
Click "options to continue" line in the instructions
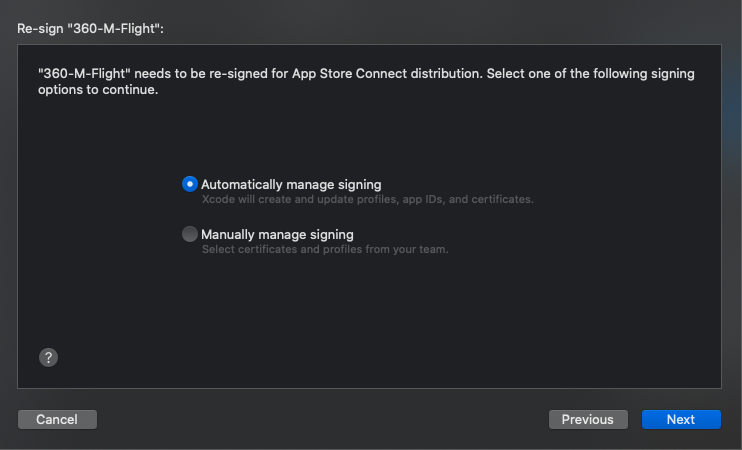point(98,90)
